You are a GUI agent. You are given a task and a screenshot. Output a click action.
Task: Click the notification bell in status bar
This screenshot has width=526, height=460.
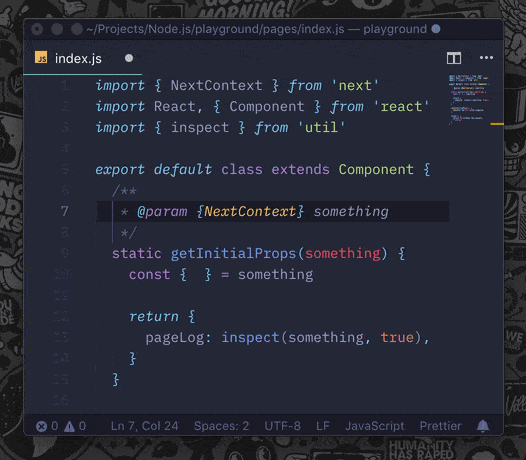coord(483,426)
